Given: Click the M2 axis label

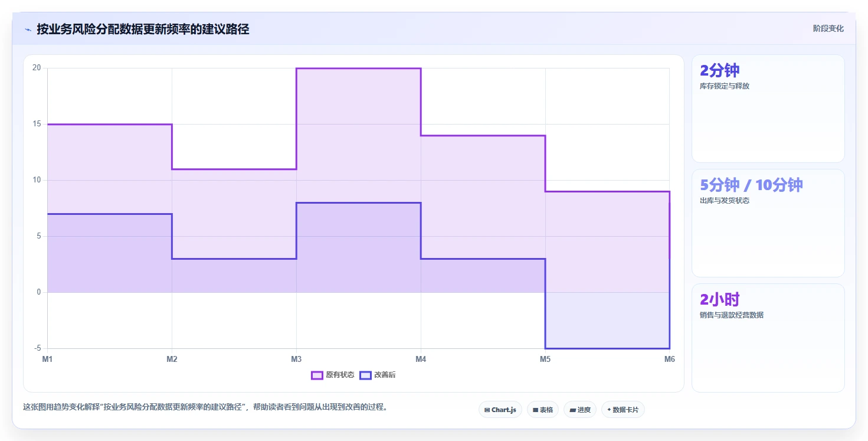Looking at the screenshot, I should (x=172, y=359).
